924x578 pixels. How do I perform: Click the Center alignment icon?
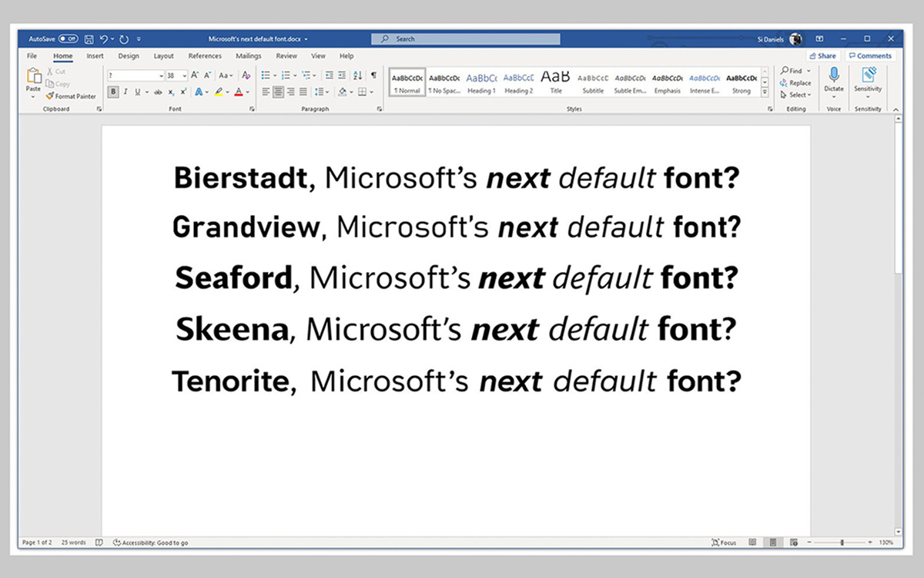tap(278, 92)
